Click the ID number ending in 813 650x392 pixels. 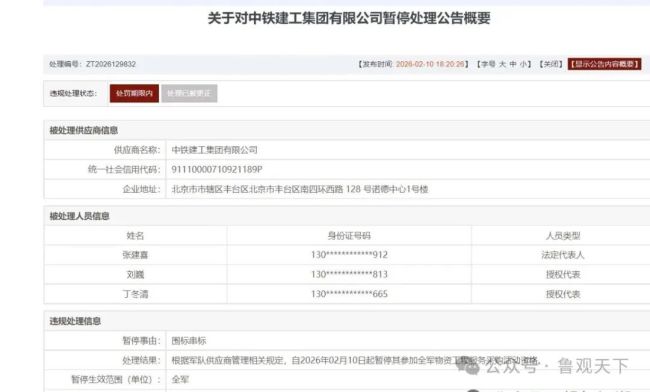(349, 274)
